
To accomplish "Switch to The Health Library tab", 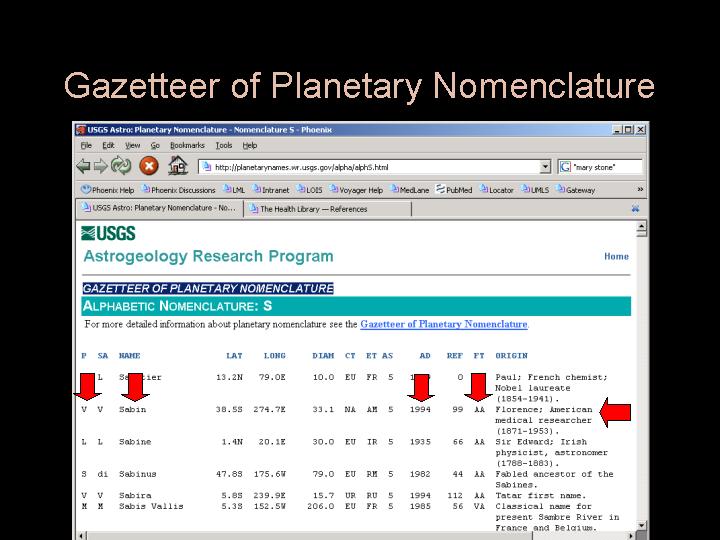I will click(x=314, y=209).
